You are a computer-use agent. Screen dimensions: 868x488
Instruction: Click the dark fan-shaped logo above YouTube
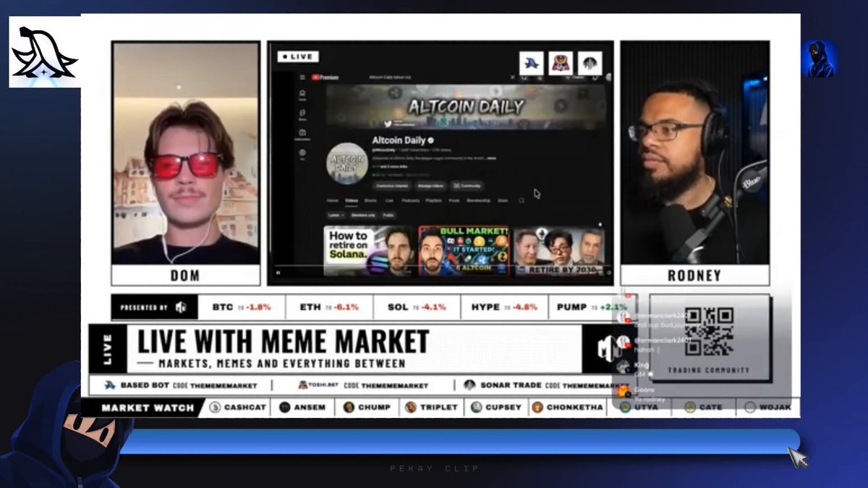click(590, 63)
